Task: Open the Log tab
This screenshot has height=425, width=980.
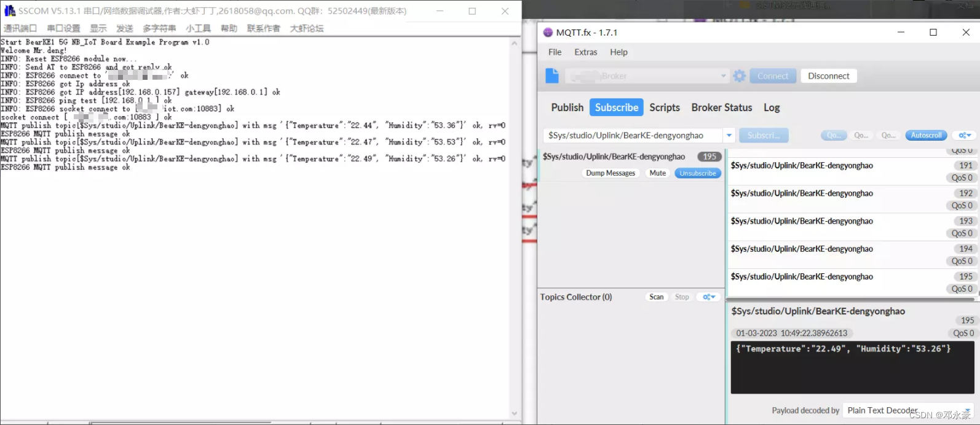Action: pos(772,107)
